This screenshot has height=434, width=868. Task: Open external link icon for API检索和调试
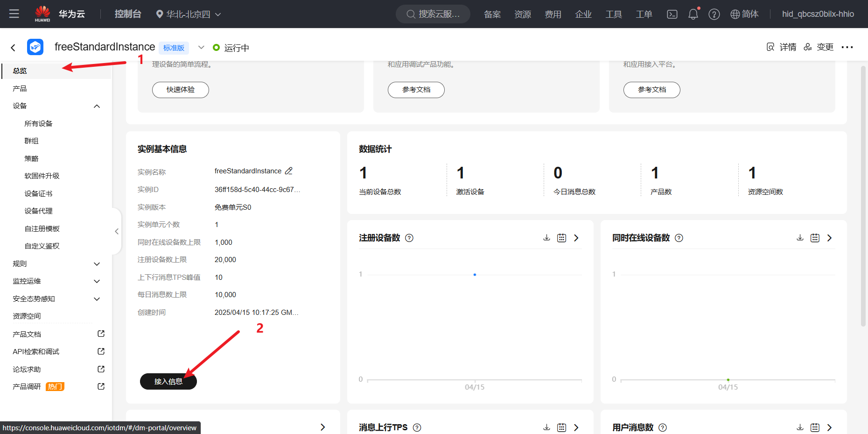click(x=101, y=351)
